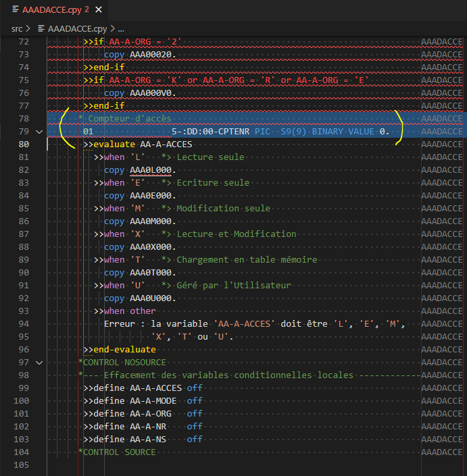Click 'AA-A-MODE' on line 100

click(x=153, y=400)
